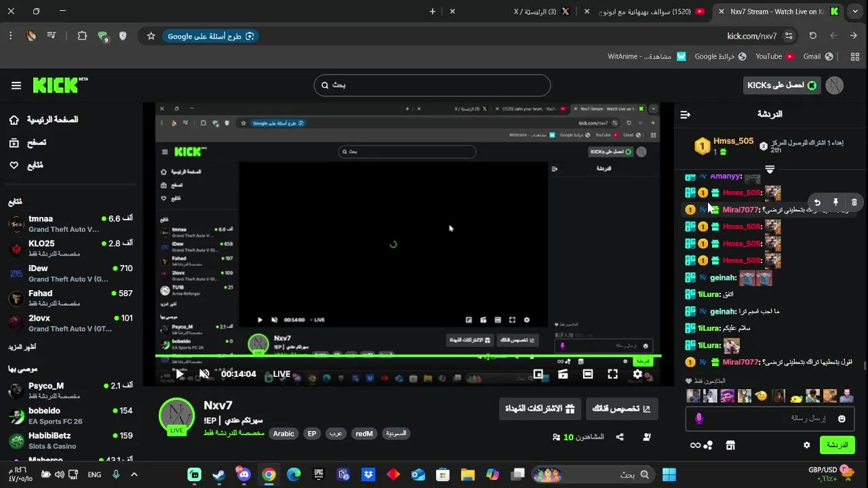The height and width of the screenshot is (488, 868).
Task: Open the Home page sidebar item
Action: click(x=43, y=120)
